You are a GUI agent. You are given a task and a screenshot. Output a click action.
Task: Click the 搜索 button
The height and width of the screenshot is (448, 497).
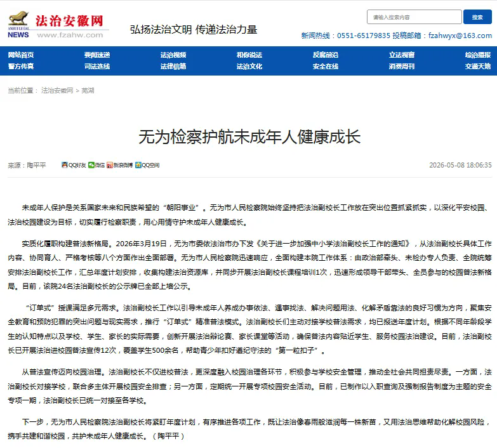click(477, 17)
